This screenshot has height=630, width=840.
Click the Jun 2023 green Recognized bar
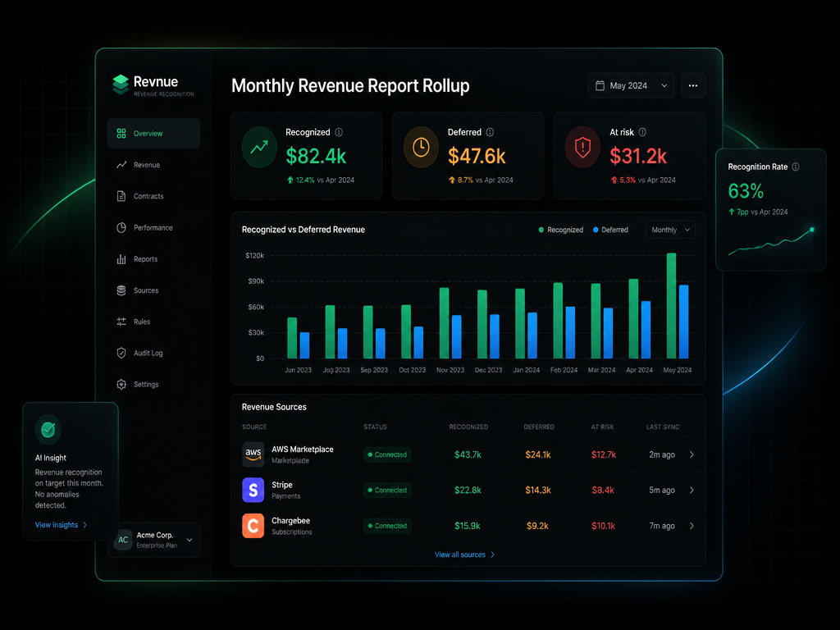point(292,338)
